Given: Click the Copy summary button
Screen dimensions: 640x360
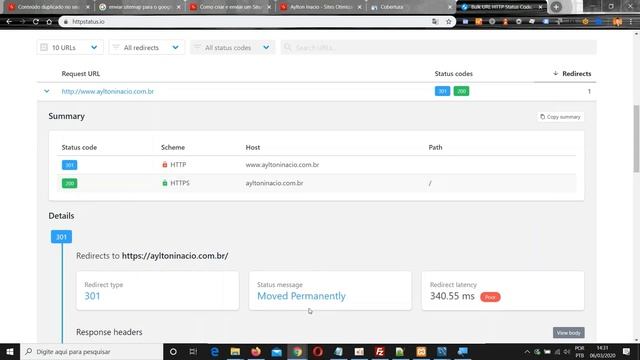Looking at the screenshot, I should click(560, 117).
